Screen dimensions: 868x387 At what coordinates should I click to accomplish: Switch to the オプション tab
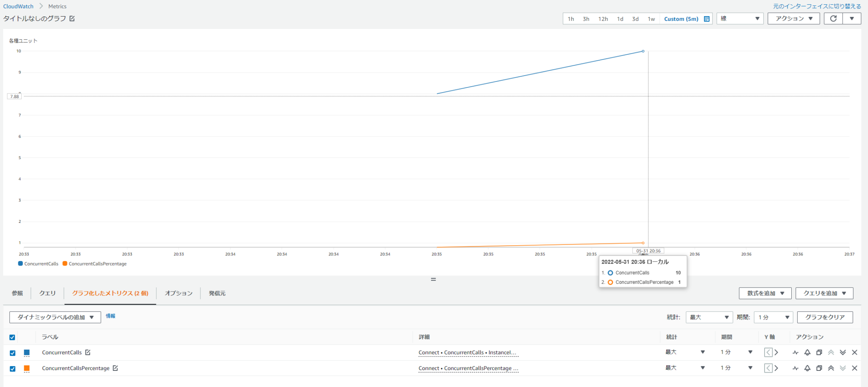(178, 293)
